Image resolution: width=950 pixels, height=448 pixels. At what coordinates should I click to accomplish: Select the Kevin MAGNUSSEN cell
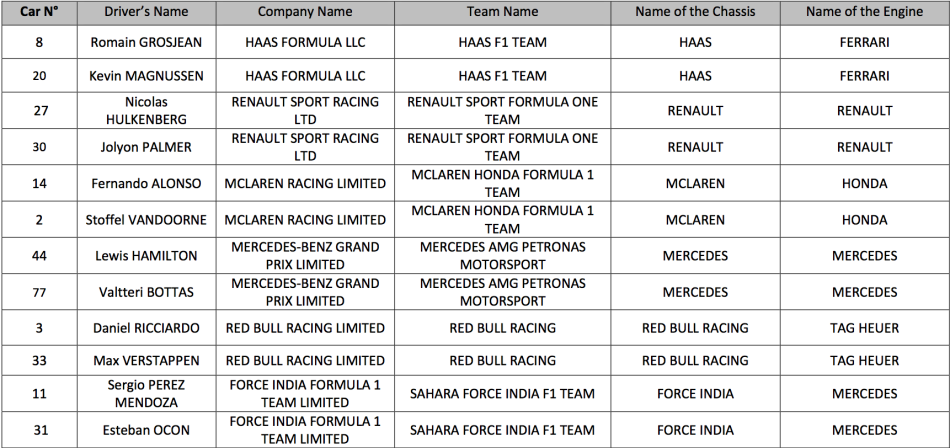click(x=146, y=76)
